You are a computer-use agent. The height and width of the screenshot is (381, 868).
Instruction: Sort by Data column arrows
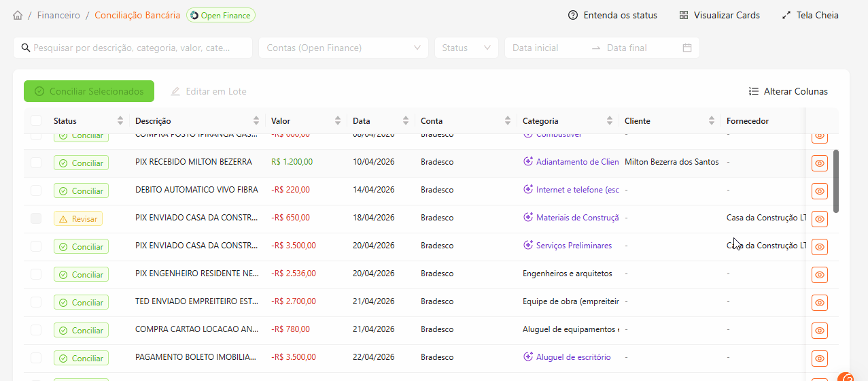(406, 121)
